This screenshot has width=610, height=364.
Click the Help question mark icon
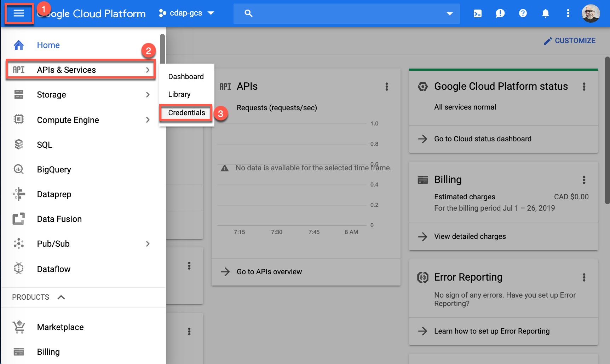523,13
